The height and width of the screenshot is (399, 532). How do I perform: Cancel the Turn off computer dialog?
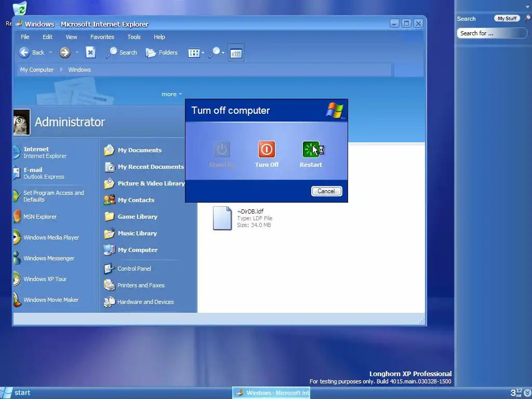[326, 191]
